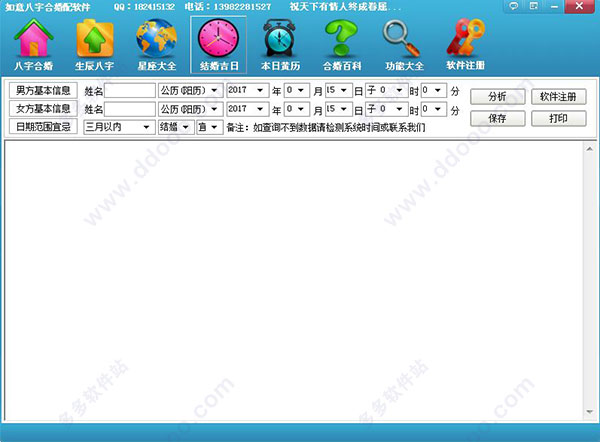The image size is (600, 442).
Task: Open the 星座大全 globe icon
Action: (157, 45)
